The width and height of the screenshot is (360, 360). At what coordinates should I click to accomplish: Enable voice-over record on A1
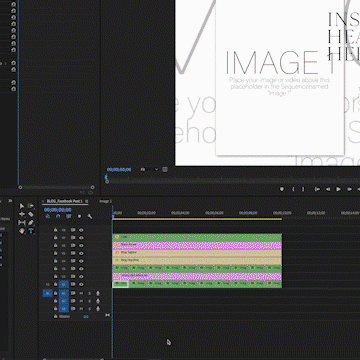pos(98,293)
